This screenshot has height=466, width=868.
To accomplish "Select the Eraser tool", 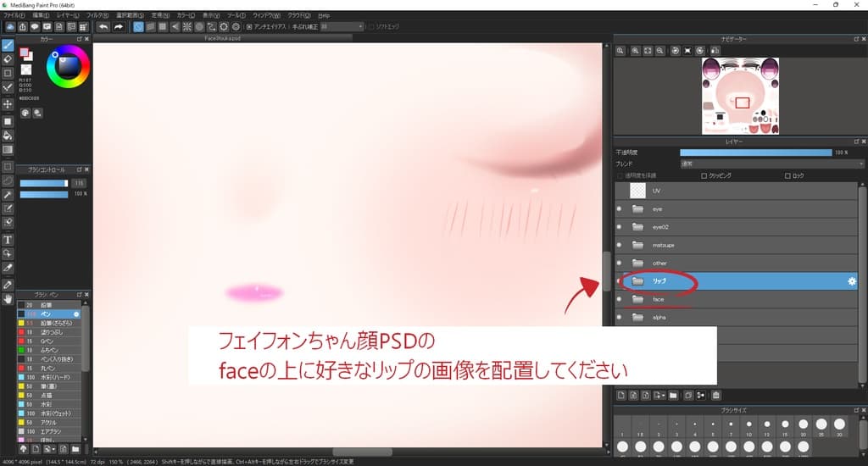I will coord(8,59).
